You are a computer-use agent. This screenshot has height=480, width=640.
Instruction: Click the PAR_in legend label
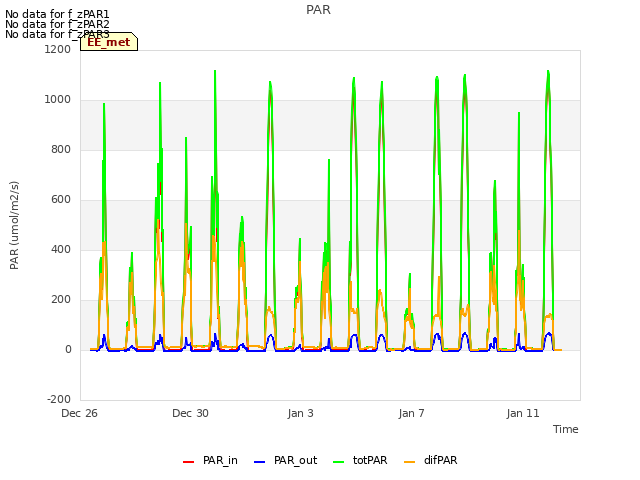click(220, 460)
